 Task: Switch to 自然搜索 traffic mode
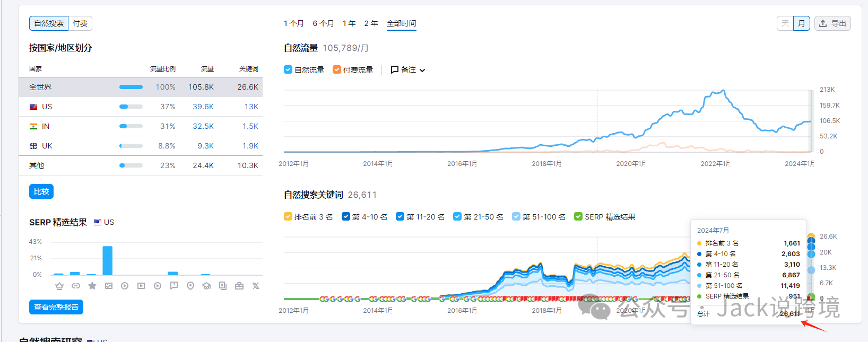pyautogui.click(x=49, y=23)
